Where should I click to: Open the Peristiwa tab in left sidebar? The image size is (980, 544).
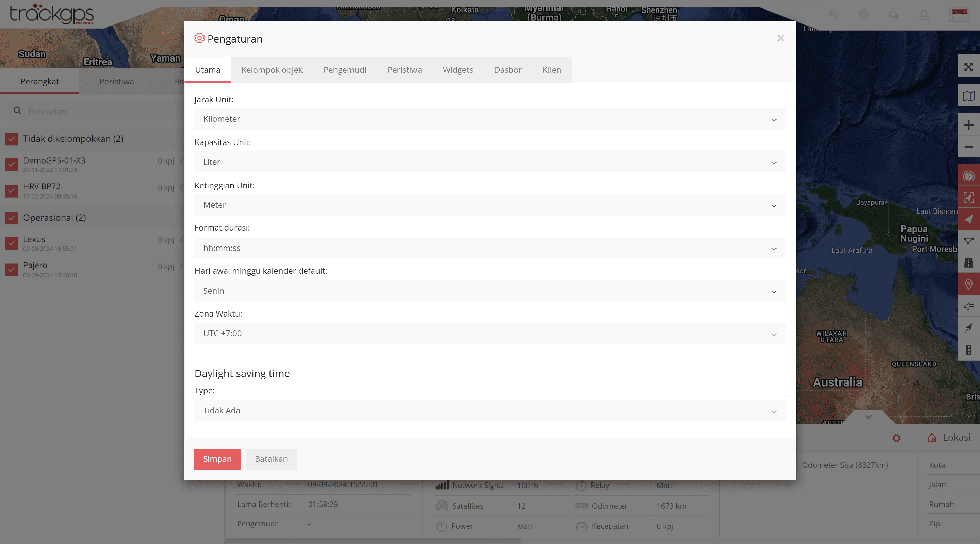[116, 81]
